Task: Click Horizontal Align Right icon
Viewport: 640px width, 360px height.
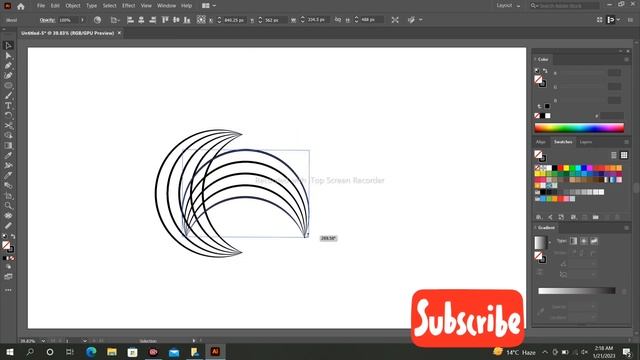Action: click(x=152, y=20)
